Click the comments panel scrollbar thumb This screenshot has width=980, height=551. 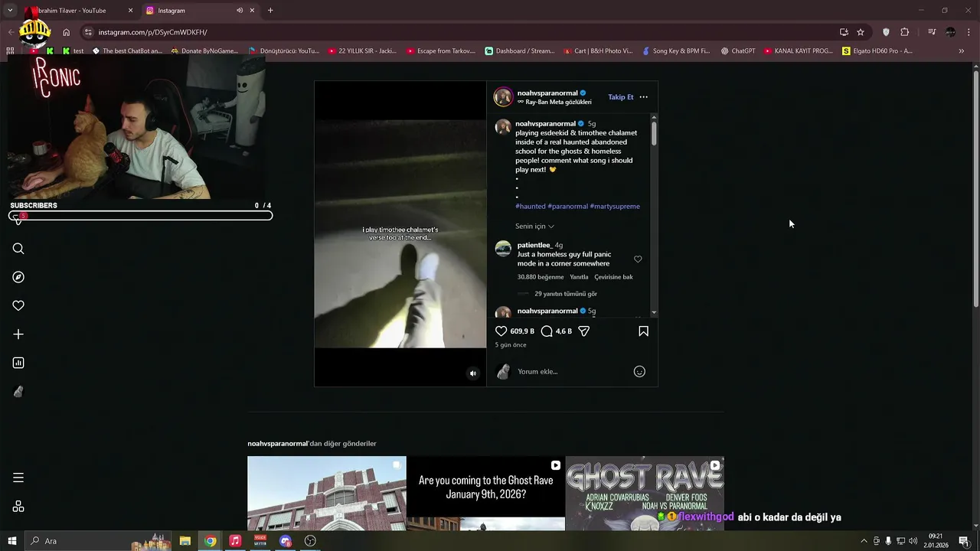654,132
